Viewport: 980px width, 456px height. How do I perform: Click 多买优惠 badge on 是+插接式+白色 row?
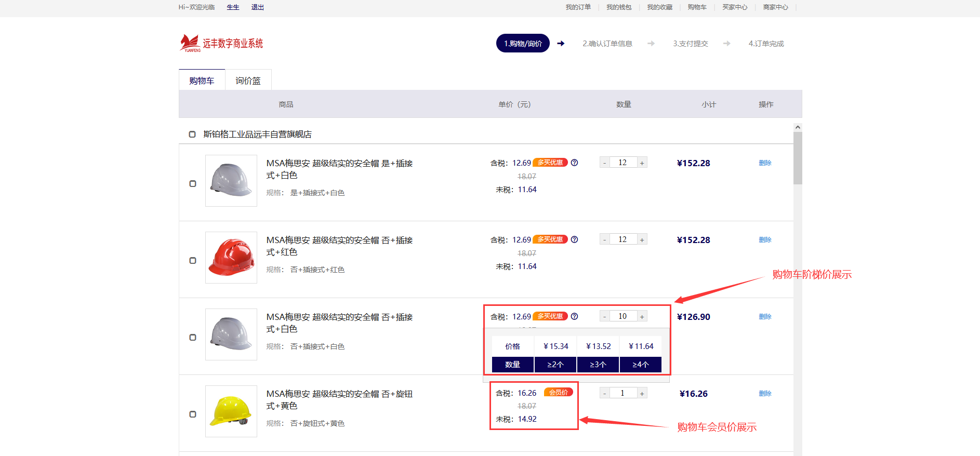point(550,163)
